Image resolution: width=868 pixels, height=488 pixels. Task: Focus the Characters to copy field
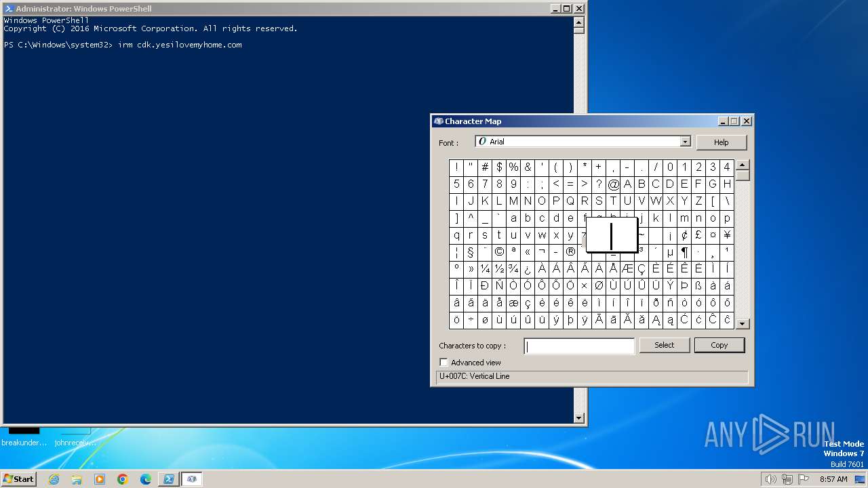point(580,346)
